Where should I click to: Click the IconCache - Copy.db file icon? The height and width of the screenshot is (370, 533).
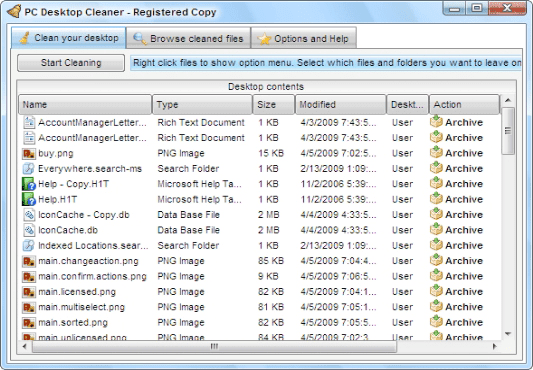point(29,215)
